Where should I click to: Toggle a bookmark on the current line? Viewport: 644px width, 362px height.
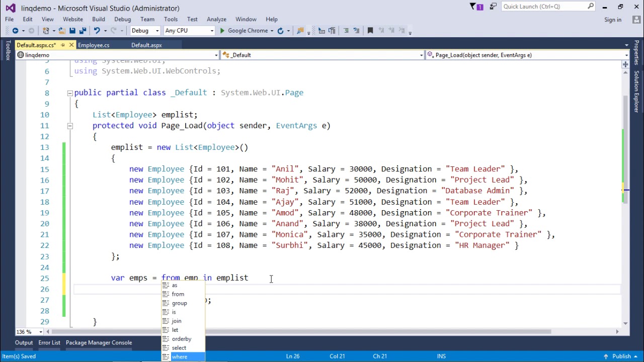click(x=370, y=31)
